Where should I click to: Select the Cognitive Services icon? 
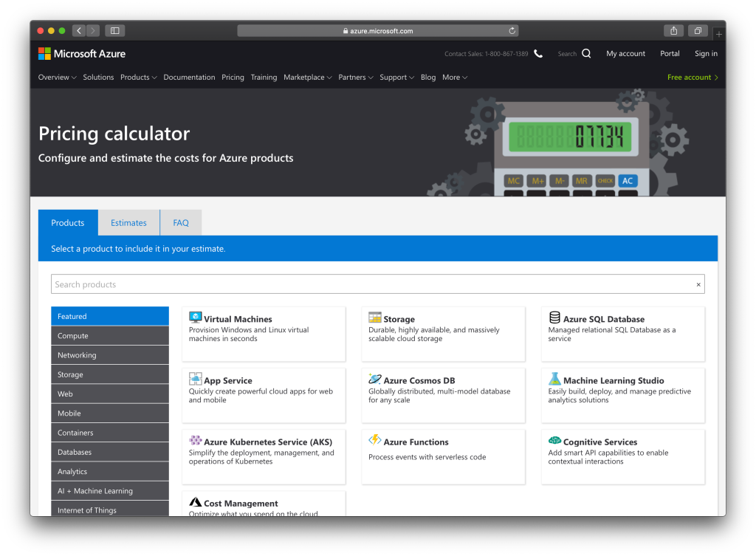pos(555,440)
